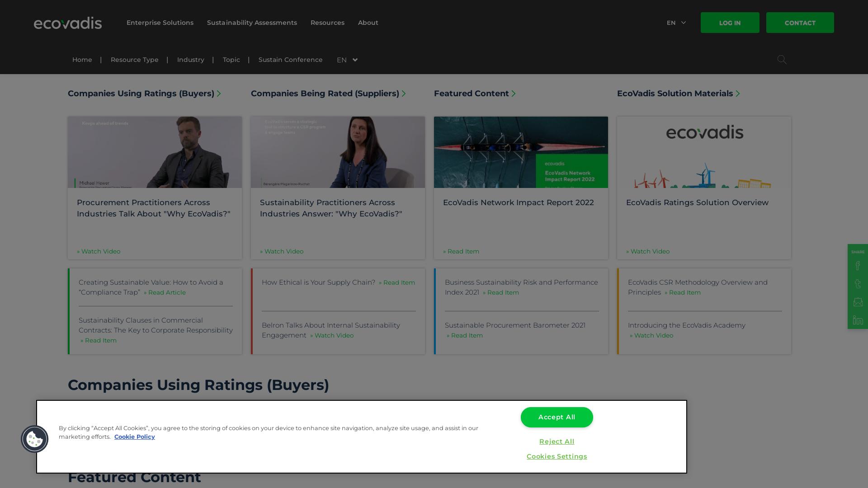The height and width of the screenshot is (488, 868).
Task: Open Sustain Conference link
Action: (290, 60)
